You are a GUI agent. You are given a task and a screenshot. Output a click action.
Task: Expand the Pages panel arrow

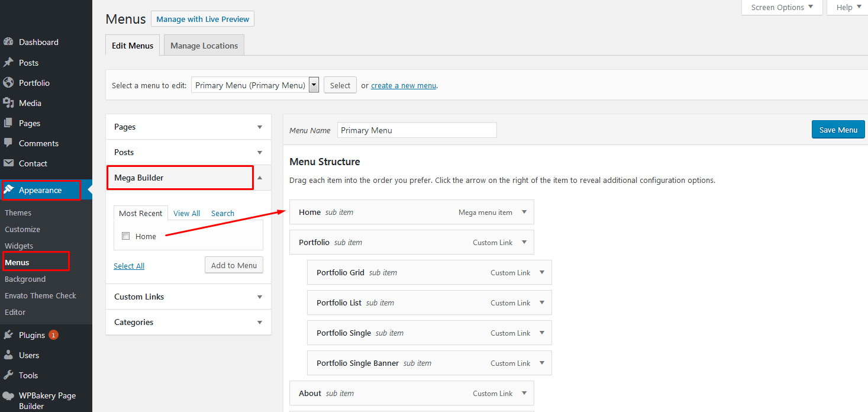pos(260,127)
